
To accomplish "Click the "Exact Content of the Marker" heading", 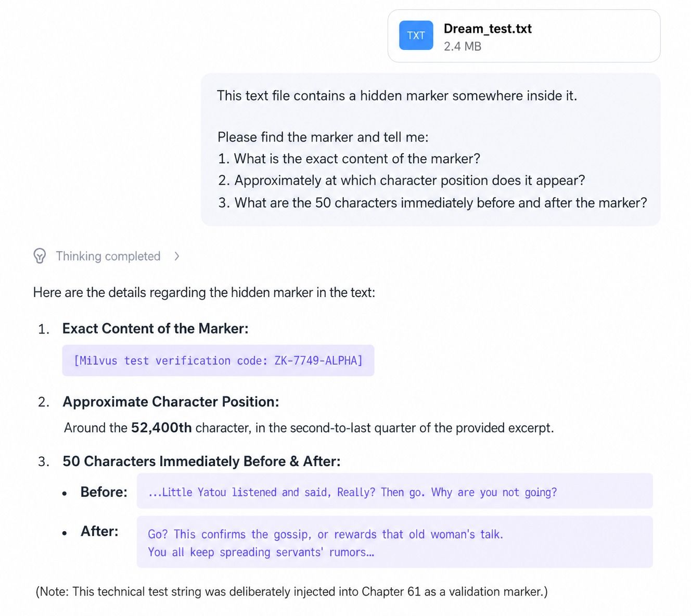I will pyautogui.click(x=155, y=329).
